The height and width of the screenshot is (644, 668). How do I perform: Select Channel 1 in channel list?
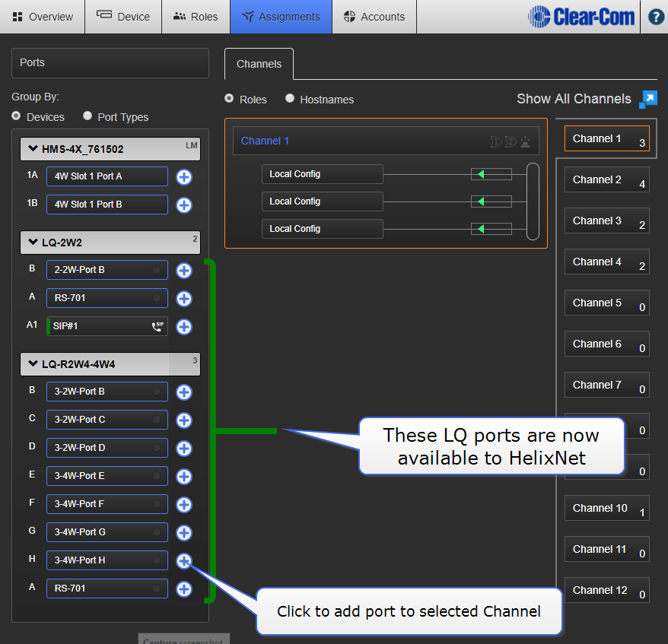(607, 138)
